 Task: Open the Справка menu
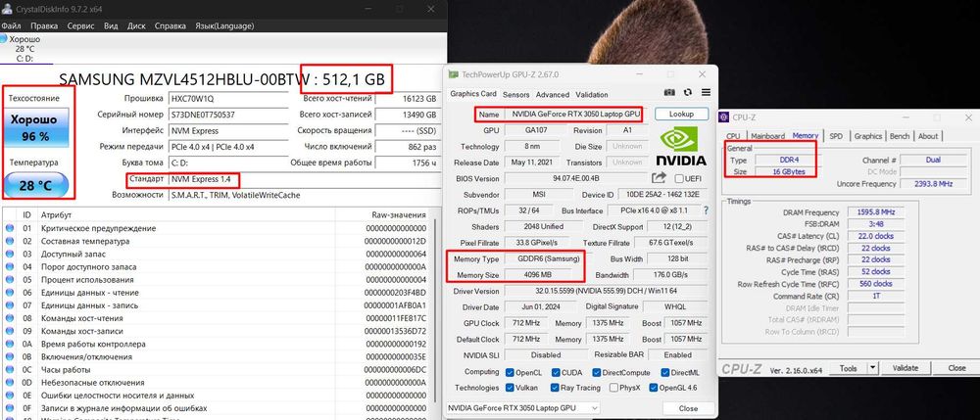coord(170,26)
